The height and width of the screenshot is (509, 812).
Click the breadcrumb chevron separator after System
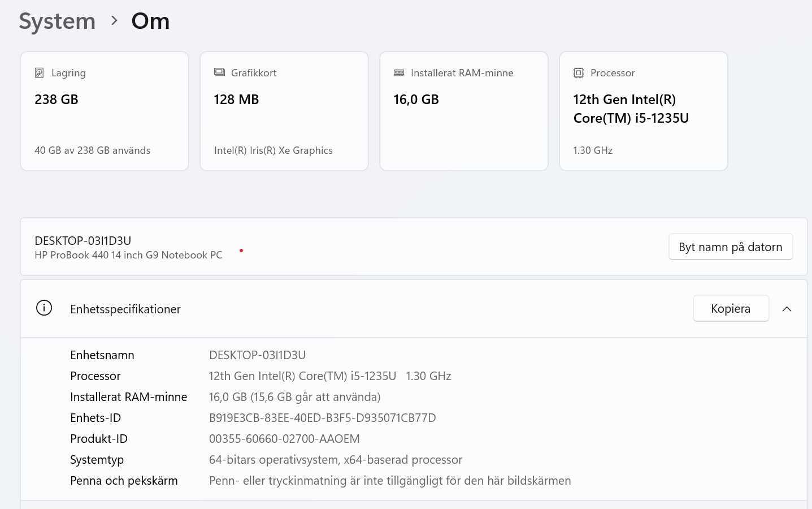(115, 21)
